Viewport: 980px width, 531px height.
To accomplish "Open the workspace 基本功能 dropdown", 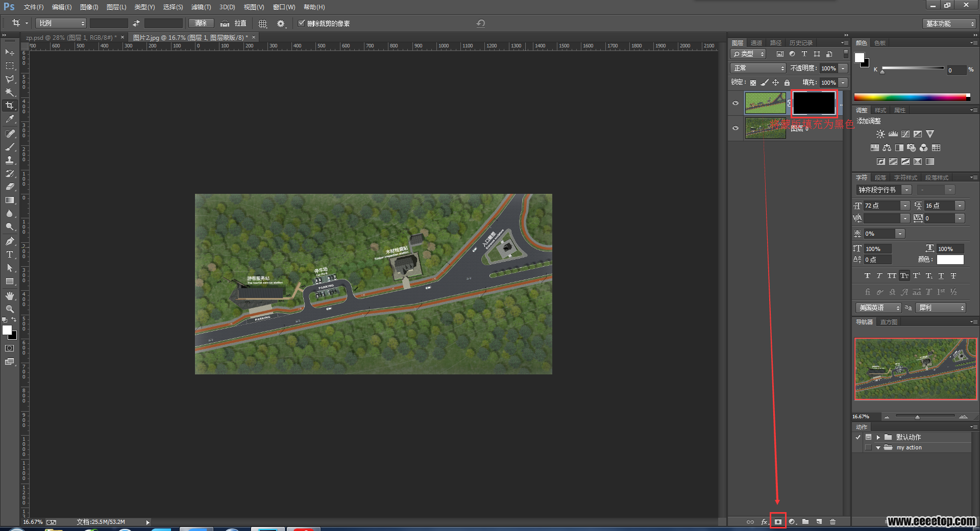I will (x=949, y=23).
